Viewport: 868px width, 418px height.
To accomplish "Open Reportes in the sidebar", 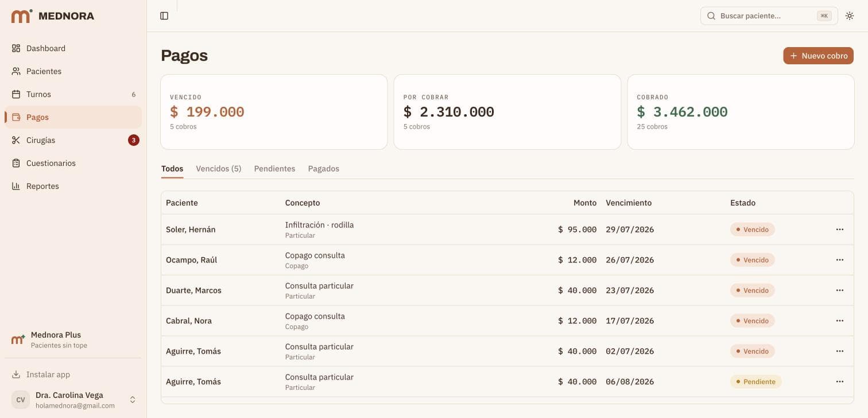I will click(73, 186).
